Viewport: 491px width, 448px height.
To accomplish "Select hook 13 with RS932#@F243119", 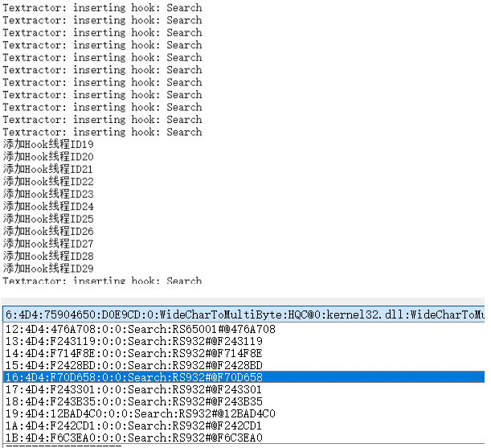I will (x=243, y=341).
